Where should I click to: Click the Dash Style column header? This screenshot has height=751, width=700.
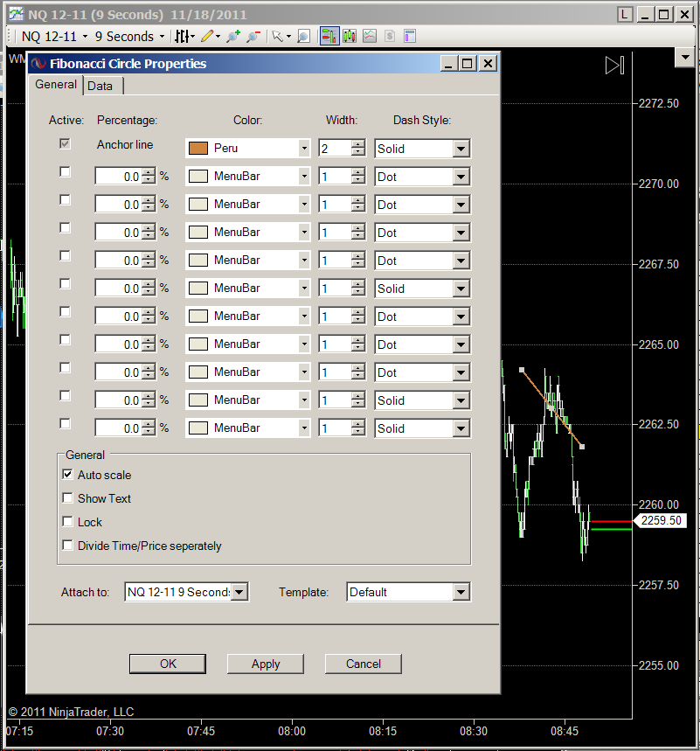point(422,121)
